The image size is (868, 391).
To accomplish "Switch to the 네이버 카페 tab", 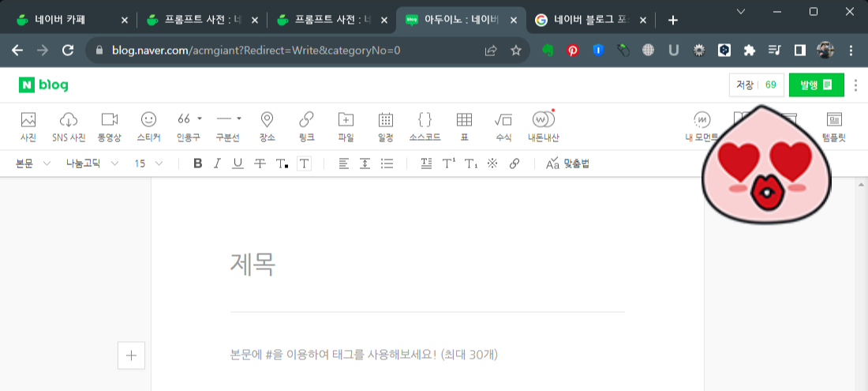I will click(x=71, y=20).
